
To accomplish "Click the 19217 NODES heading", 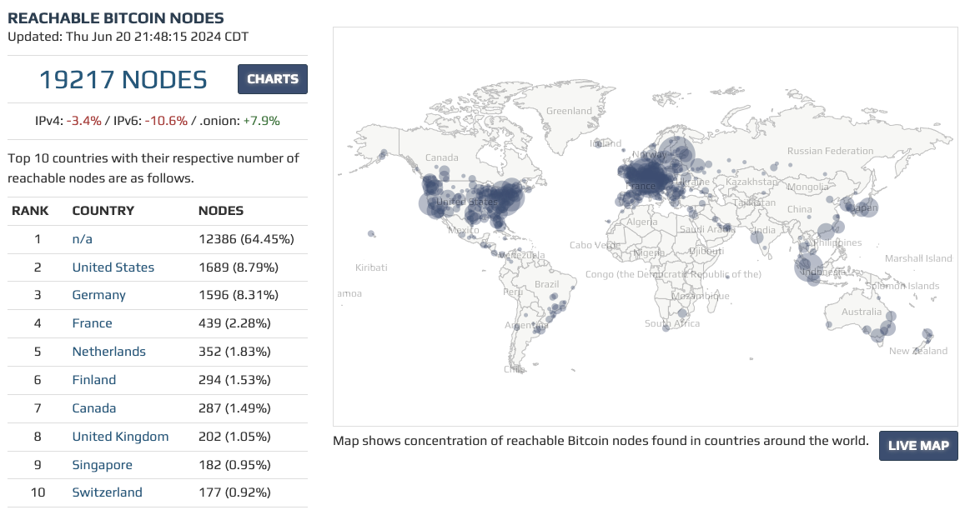I will (x=123, y=80).
